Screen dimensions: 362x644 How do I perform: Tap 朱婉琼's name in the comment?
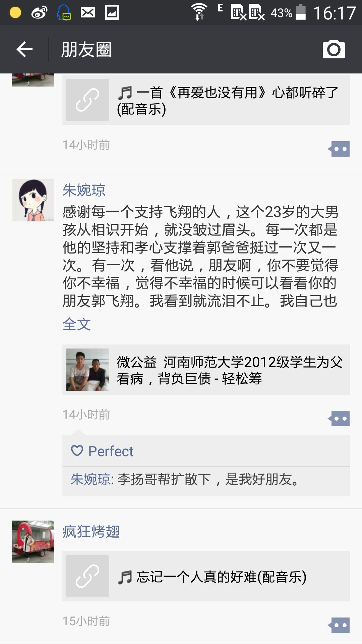coord(90,480)
